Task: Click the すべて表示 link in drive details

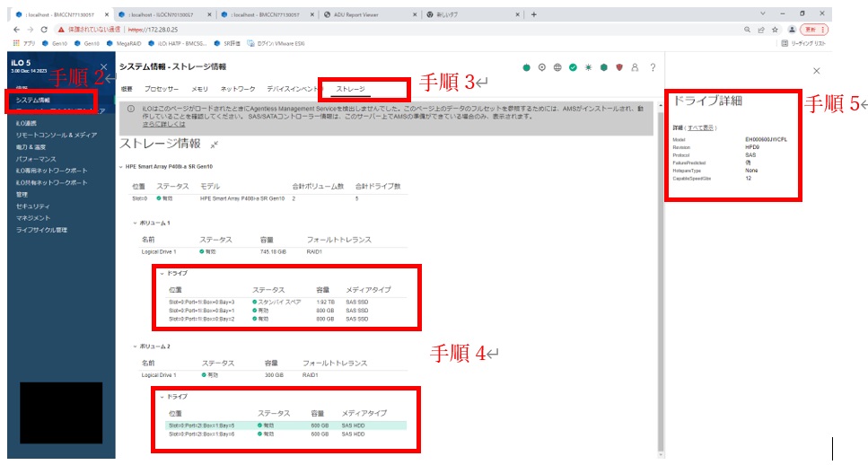Action: 700,127
